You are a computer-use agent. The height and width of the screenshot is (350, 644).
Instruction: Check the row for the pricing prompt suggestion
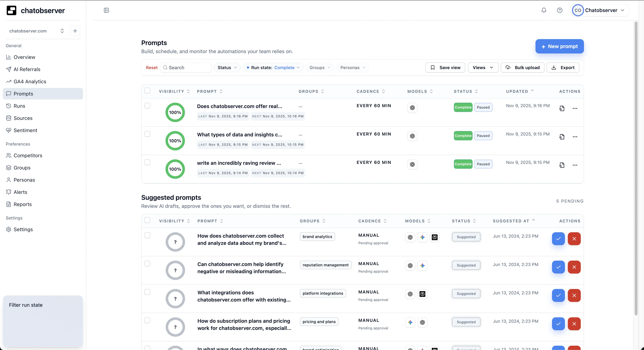click(148, 320)
